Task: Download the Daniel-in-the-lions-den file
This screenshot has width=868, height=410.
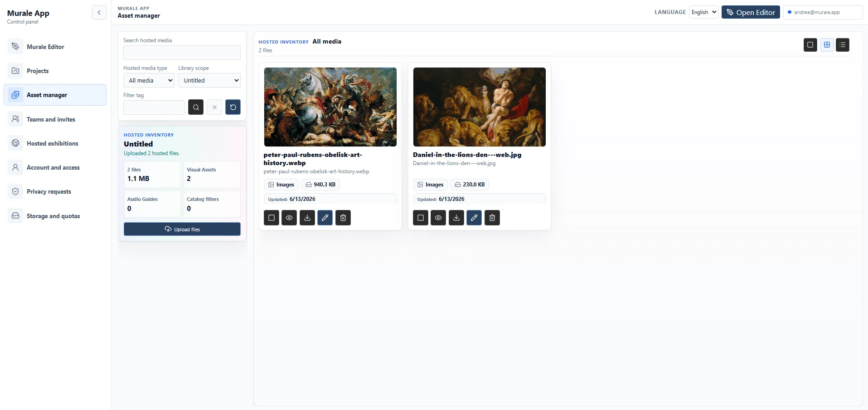Action: 456,218
